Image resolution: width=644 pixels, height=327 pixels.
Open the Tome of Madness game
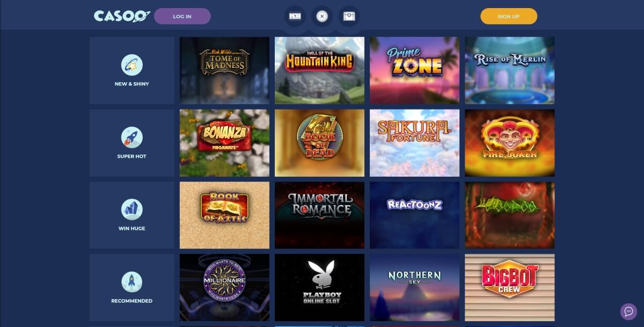tap(224, 70)
